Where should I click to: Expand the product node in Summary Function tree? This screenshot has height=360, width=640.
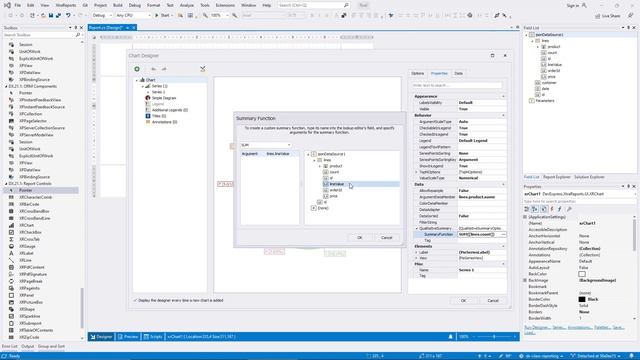(x=320, y=166)
